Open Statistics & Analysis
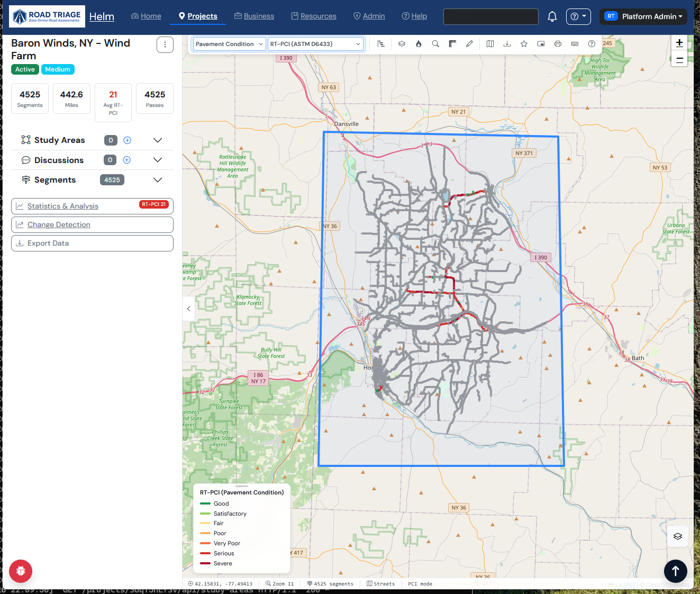This screenshot has width=700, height=594. click(x=62, y=206)
